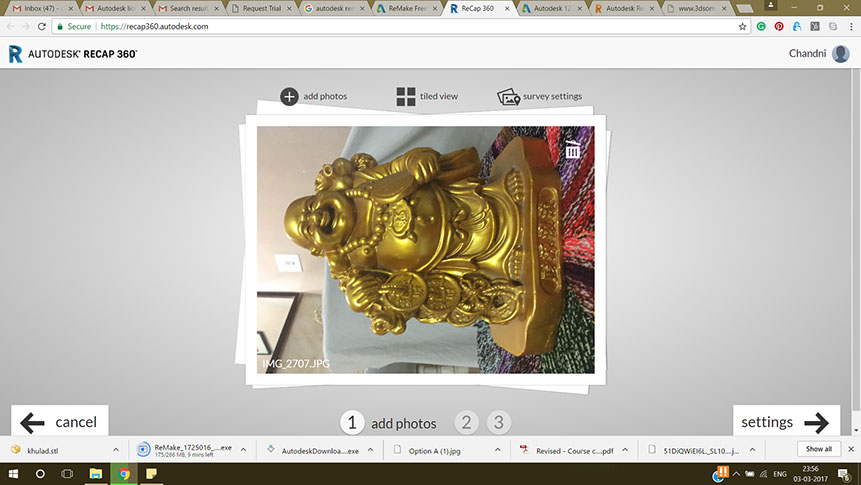861x485 pixels.
Task: Open Sticky Notes from taskbar
Action: [151, 473]
